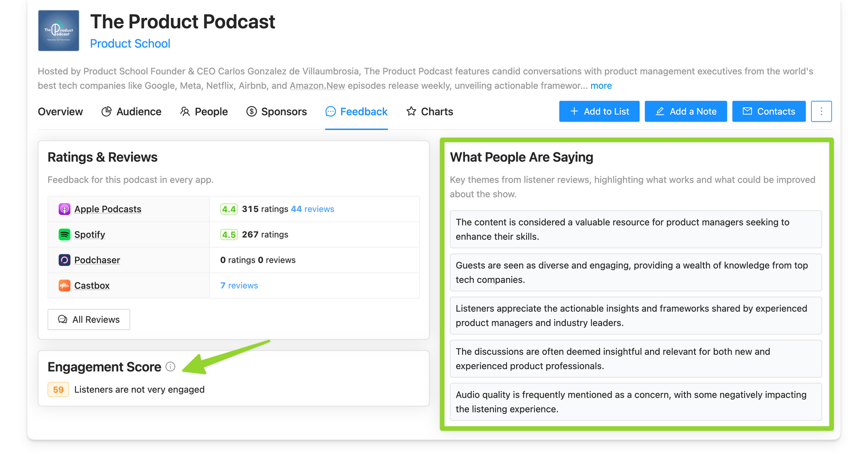The image size is (868, 456).
Task: Open the Contacts button
Action: click(769, 111)
